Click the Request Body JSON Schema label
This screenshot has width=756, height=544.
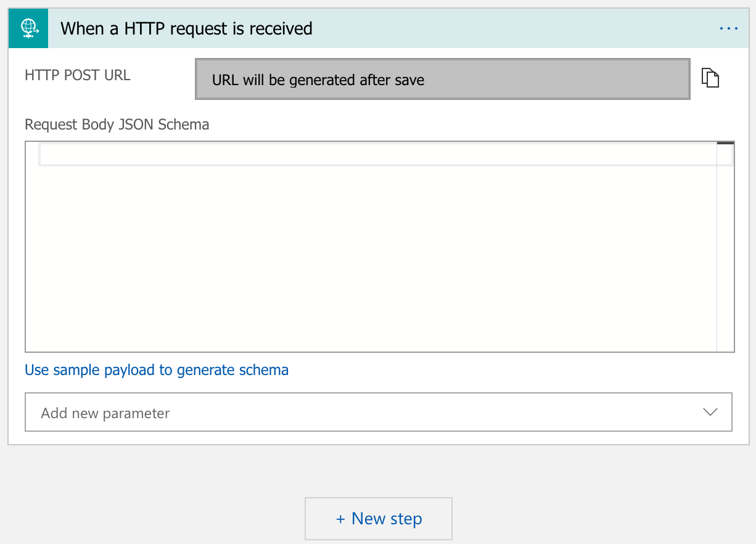pyautogui.click(x=117, y=125)
